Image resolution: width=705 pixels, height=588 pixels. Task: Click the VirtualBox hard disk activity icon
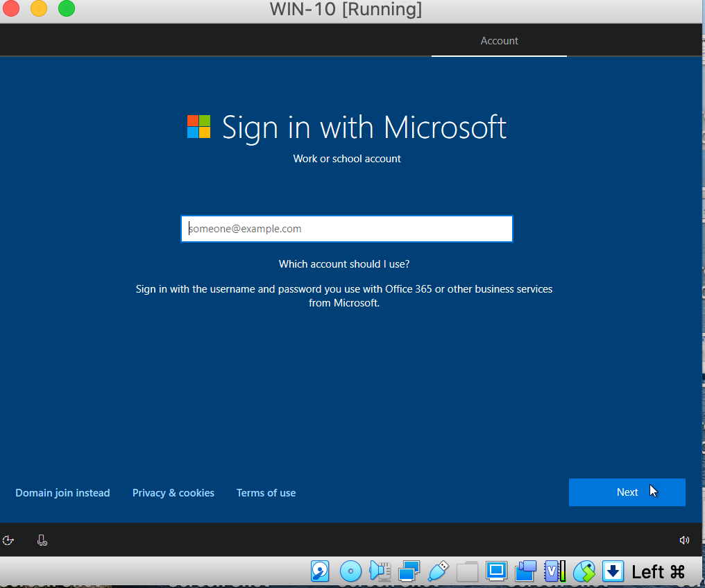click(x=320, y=571)
